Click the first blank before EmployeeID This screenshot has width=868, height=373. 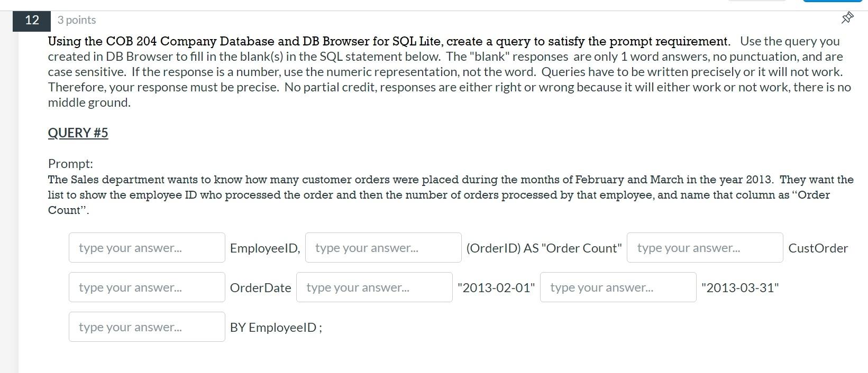147,247
